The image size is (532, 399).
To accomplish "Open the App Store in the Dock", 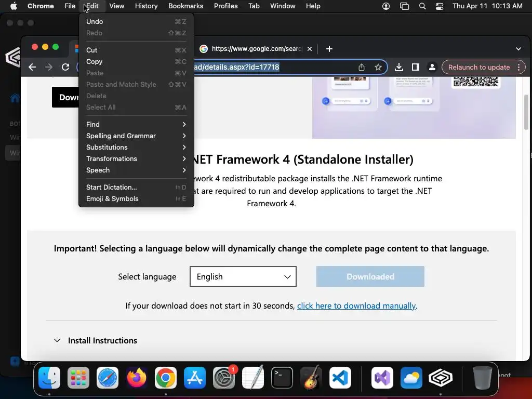I will [195, 378].
